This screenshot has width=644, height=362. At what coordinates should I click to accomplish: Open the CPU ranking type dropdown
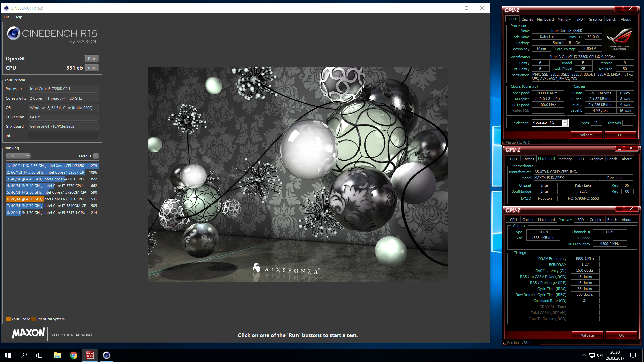tap(18, 156)
